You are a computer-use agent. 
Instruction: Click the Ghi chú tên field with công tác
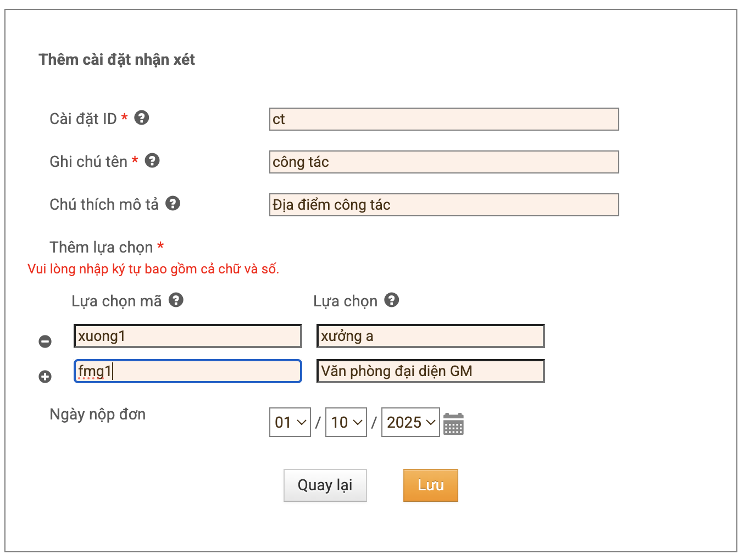point(444,162)
